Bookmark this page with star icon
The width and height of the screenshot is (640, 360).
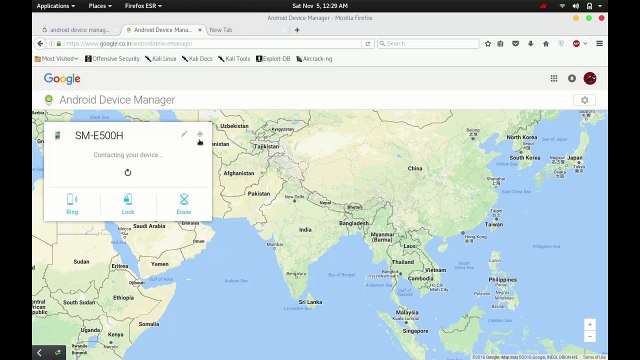(x=488, y=44)
